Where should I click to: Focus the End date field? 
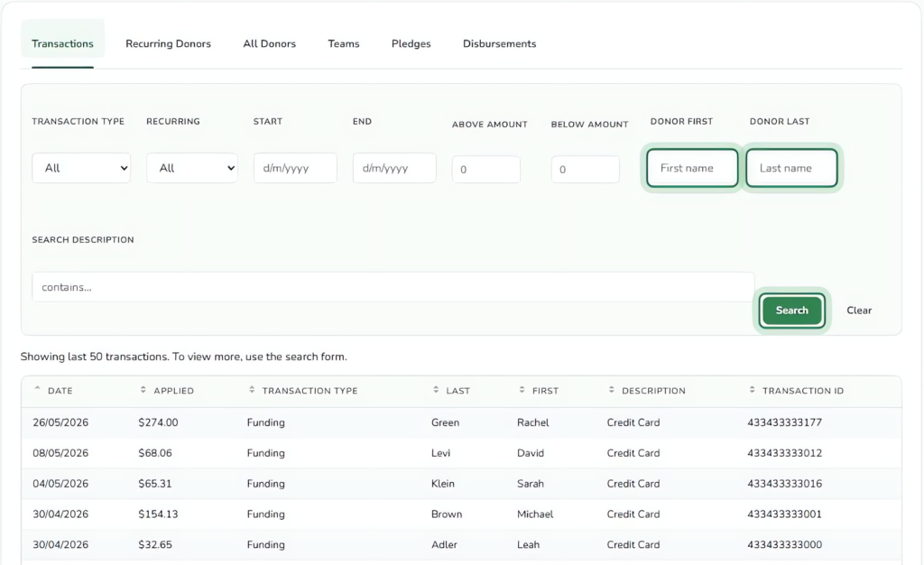coord(394,168)
